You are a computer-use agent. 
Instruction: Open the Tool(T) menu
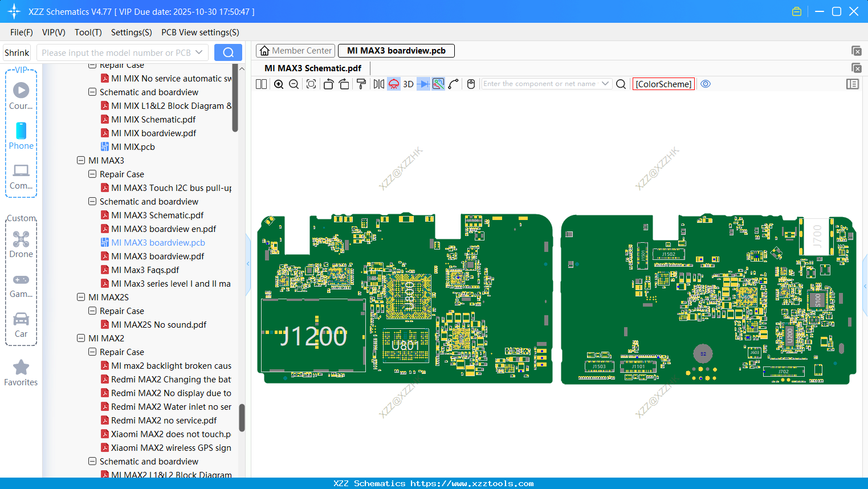coord(88,32)
